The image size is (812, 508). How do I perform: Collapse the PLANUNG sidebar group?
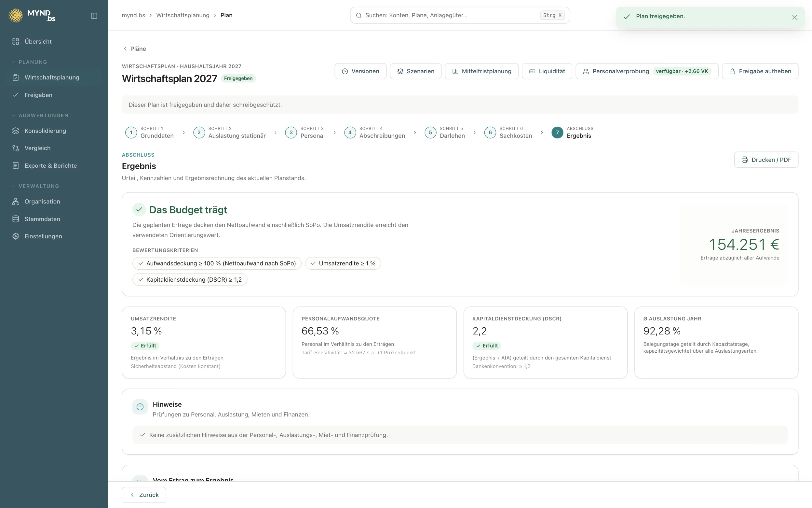click(30, 62)
